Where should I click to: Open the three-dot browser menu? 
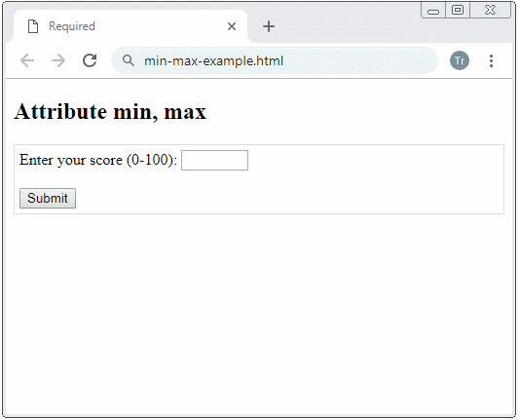(491, 61)
